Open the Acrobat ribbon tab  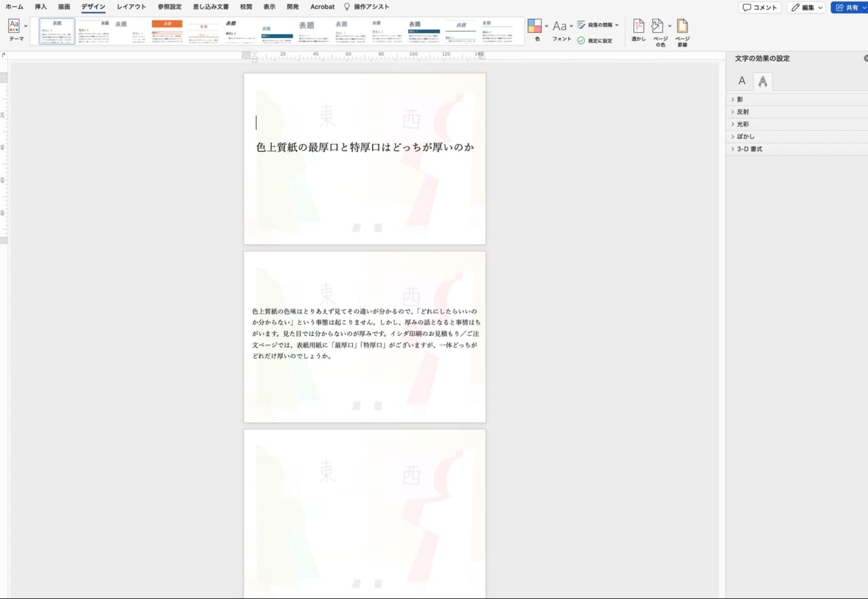(321, 7)
